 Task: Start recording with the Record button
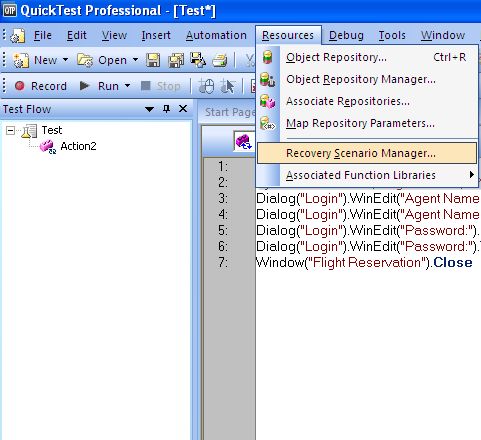click(x=40, y=86)
